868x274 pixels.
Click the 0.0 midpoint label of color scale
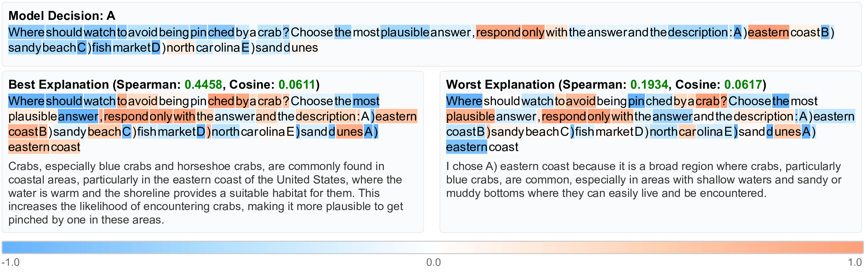point(433,262)
